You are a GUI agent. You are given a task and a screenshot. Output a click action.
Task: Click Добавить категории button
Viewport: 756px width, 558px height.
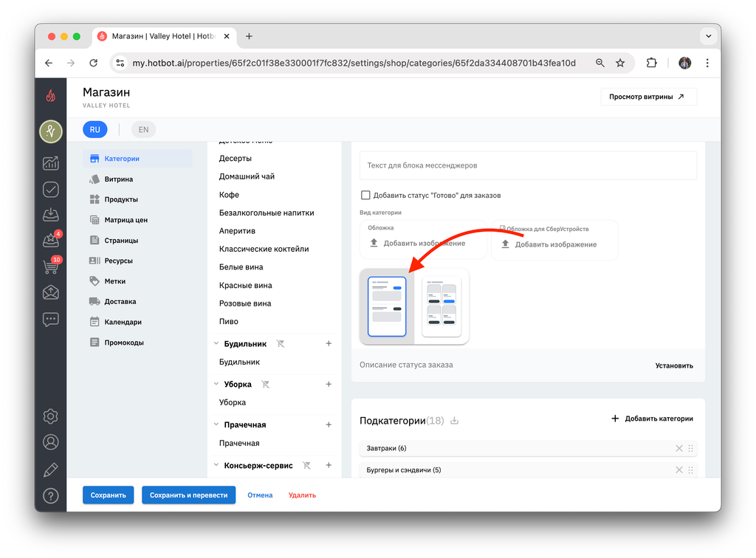click(652, 418)
